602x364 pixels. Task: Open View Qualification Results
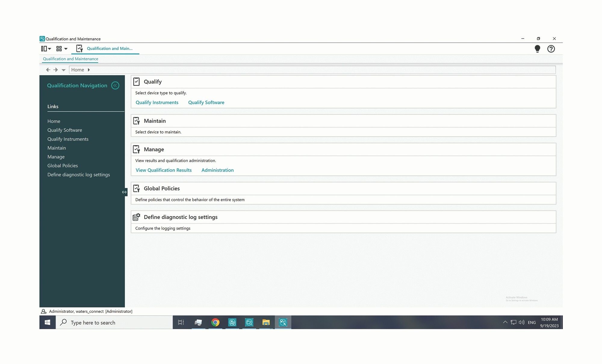[x=163, y=170]
